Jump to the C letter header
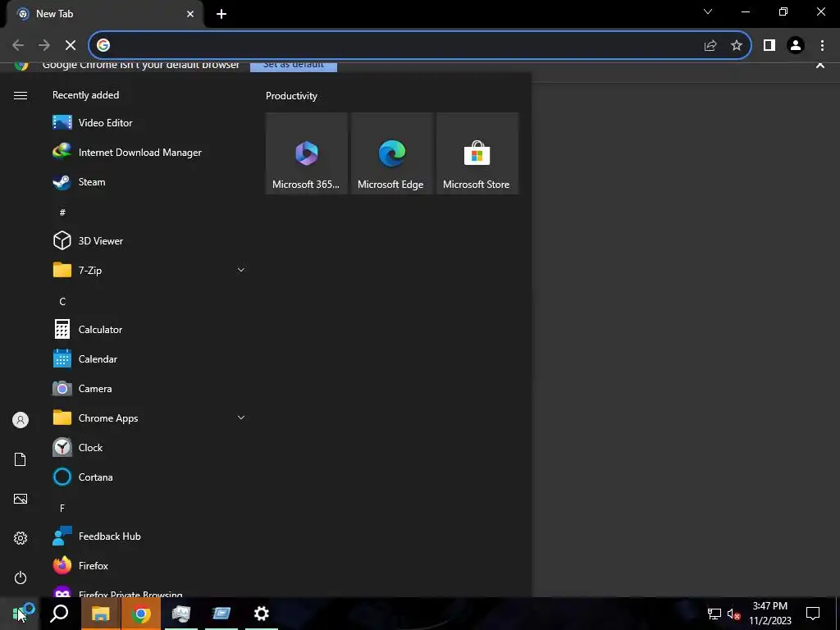This screenshot has width=840, height=630. tap(62, 302)
